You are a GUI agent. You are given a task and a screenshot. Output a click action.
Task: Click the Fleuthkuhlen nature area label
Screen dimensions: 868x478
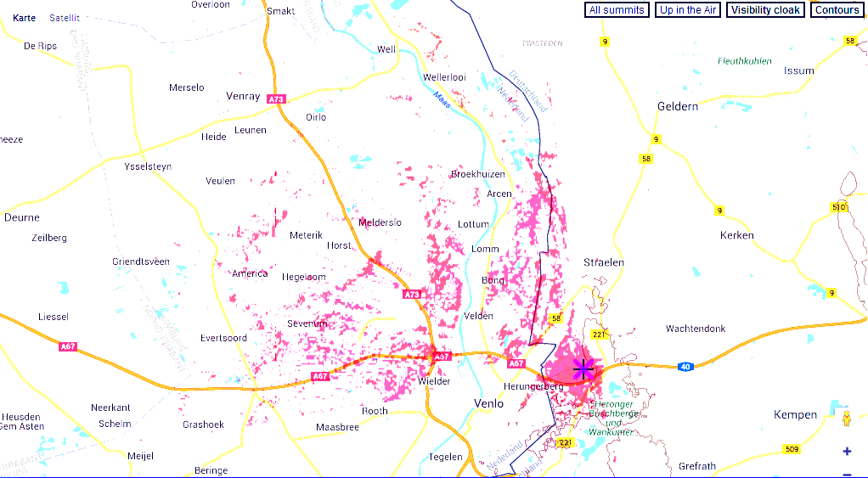744,61
